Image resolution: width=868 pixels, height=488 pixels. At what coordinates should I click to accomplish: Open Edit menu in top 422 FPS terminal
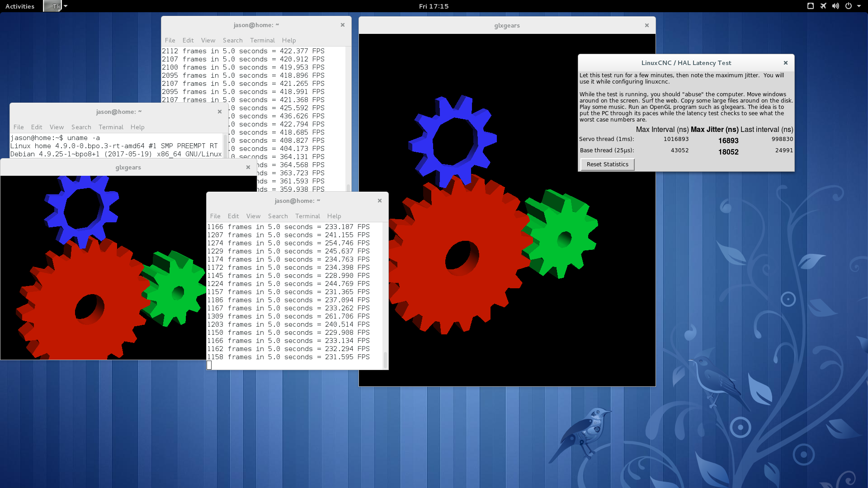click(x=188, y=40)
